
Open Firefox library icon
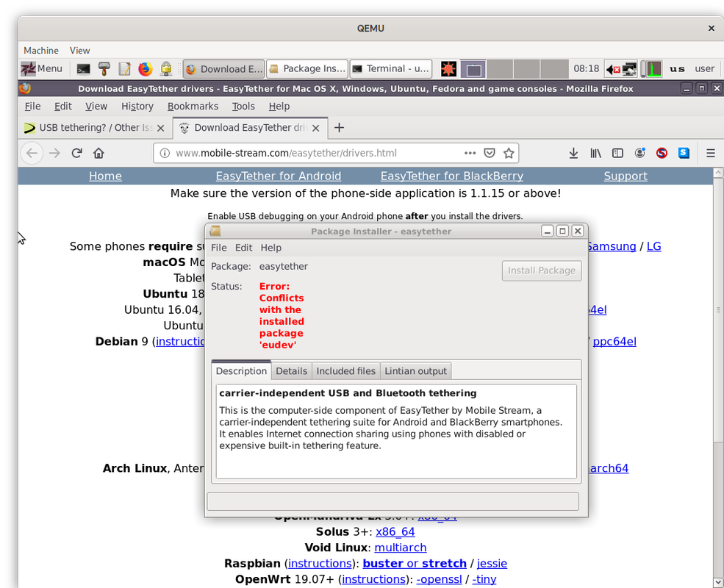coord(595,153)
